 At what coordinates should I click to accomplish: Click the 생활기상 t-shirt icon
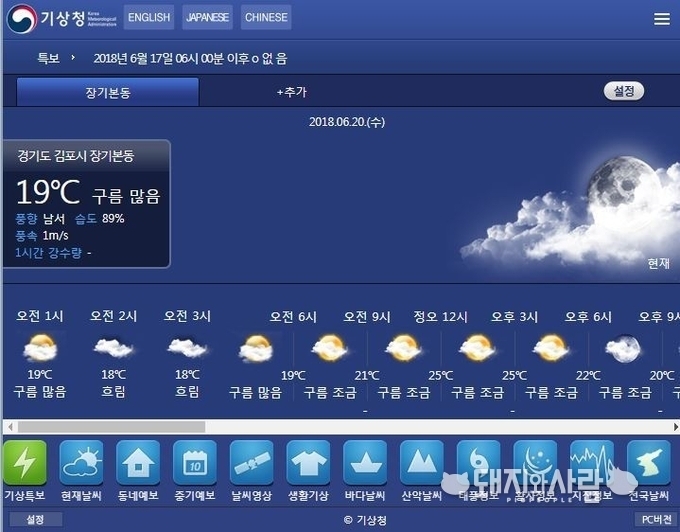308,463
